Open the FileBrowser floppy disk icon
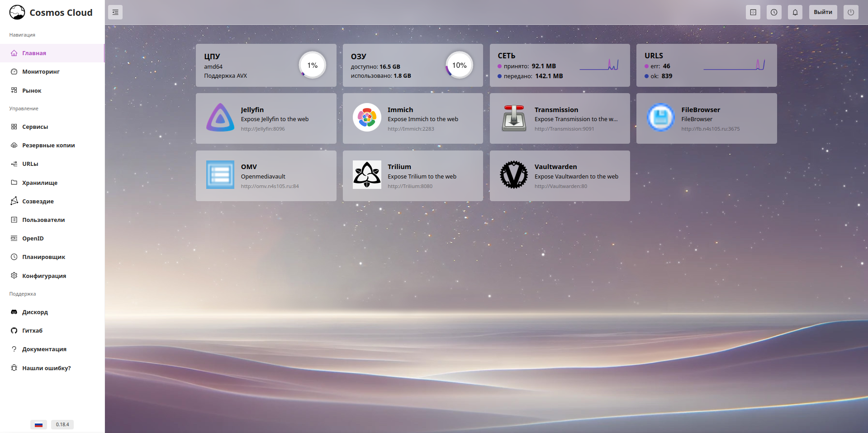 660,118
